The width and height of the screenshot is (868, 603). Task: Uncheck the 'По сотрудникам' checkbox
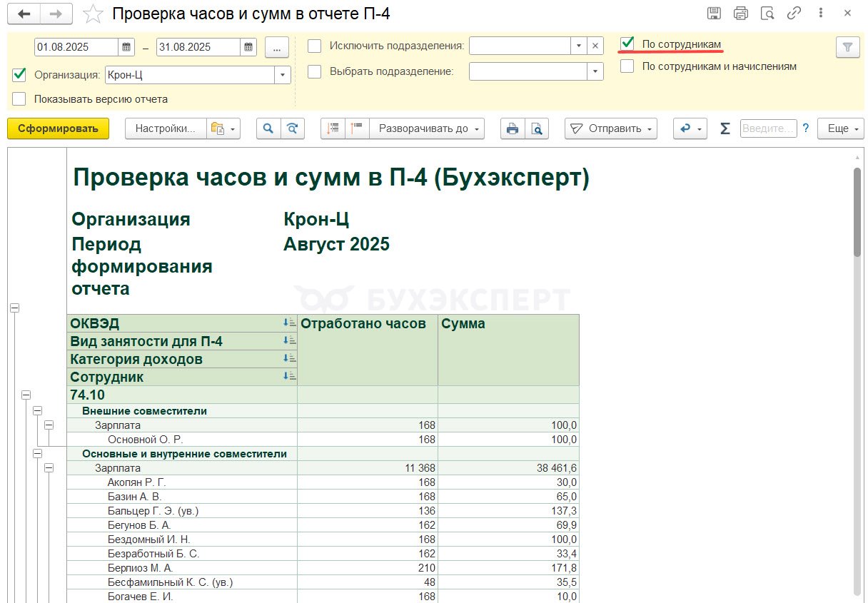627,44
